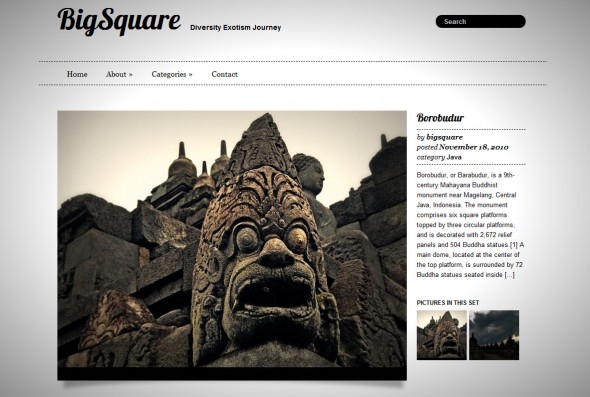
Task: Open the Contact page
Action: 224,74
